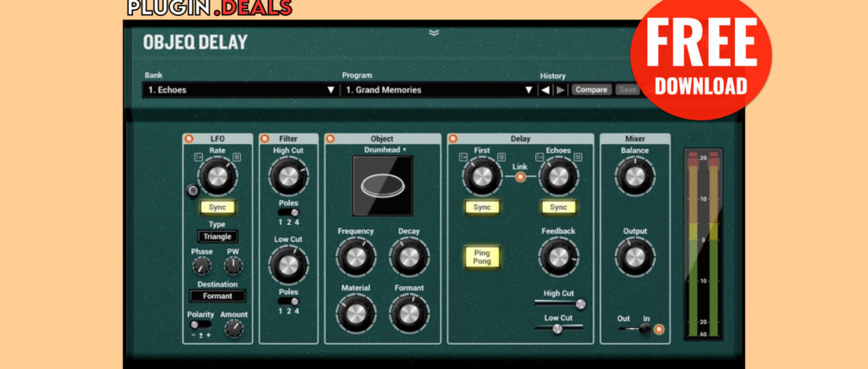Click the Delay High Cut horizontal slider

559,303
